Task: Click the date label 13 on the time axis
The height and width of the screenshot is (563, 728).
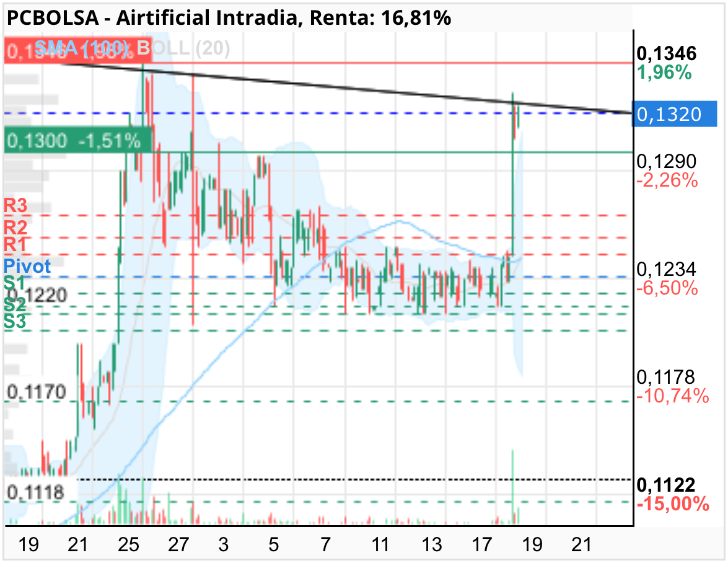Action: point(431,544)
